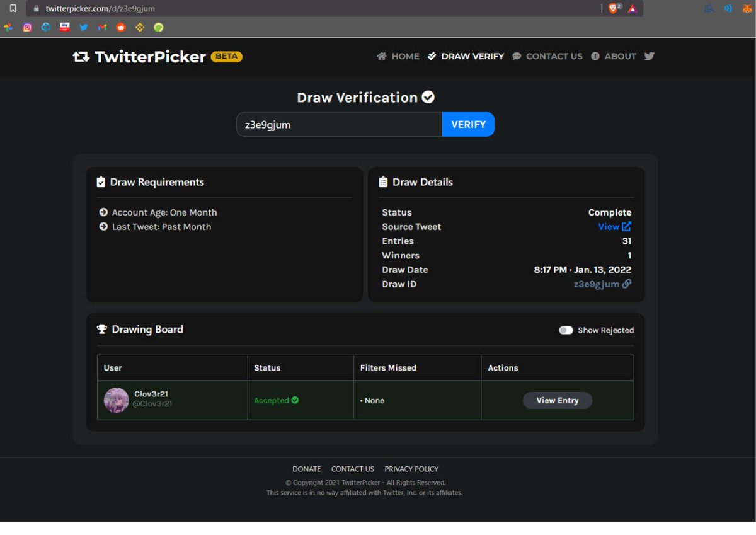Viewport: 756px width, 535px height.
Task: Click the blue VERIFY button
Action: 469,124
